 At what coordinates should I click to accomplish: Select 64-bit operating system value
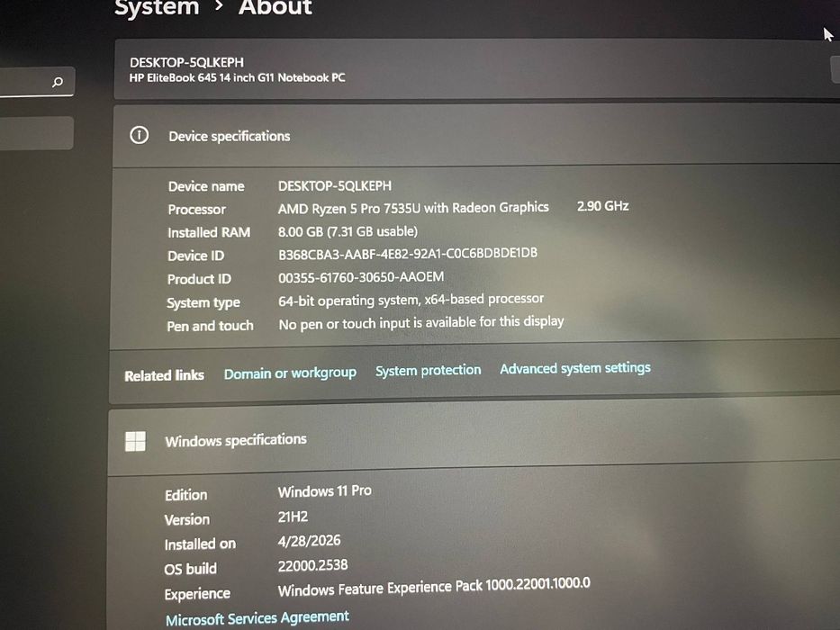pos(411,300)
